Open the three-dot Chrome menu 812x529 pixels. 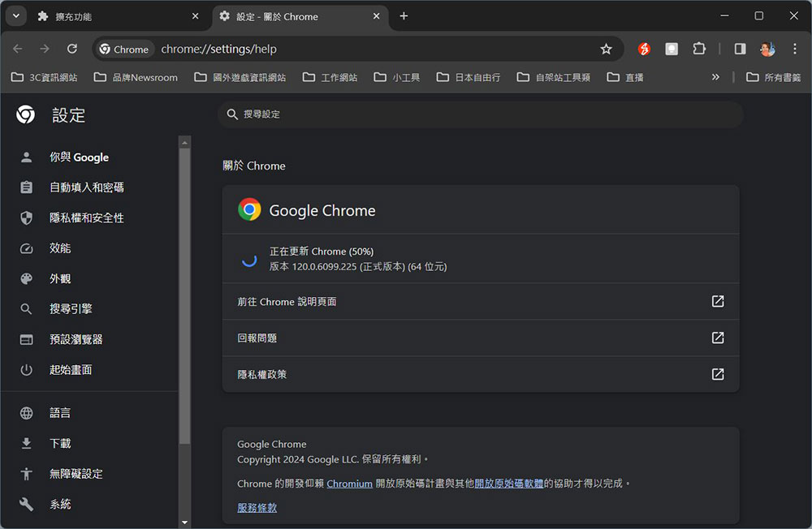point(795,49)
